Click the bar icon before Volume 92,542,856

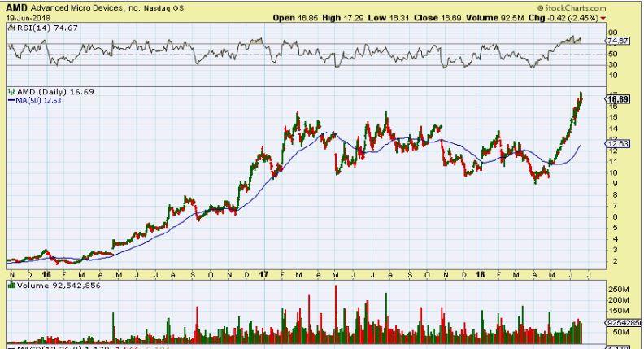tap(11, 285)
